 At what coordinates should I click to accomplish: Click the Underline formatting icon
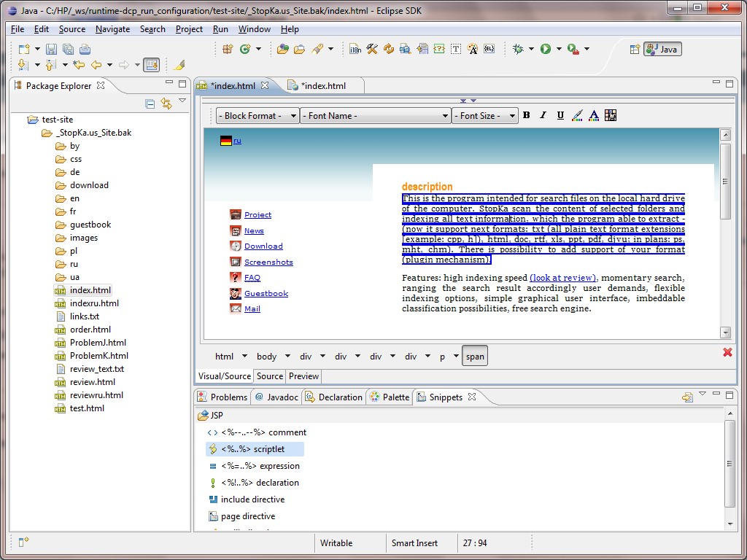560,115
